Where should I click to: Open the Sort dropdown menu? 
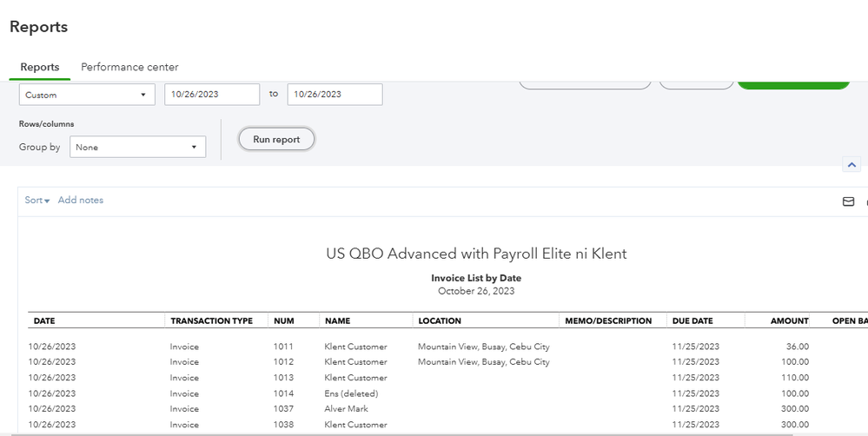click(36, 201)
